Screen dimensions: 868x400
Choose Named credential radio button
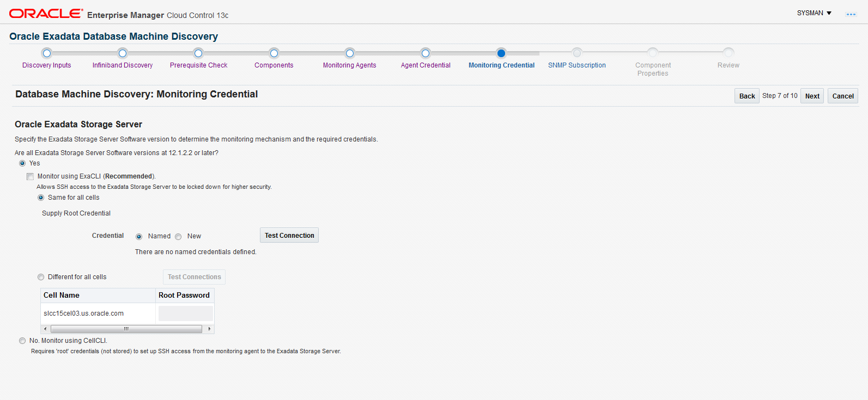[x=139, y=237]
